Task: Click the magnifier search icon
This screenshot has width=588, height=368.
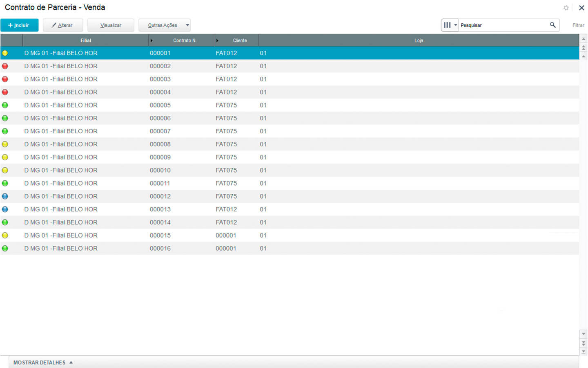Action: point(552,25)
